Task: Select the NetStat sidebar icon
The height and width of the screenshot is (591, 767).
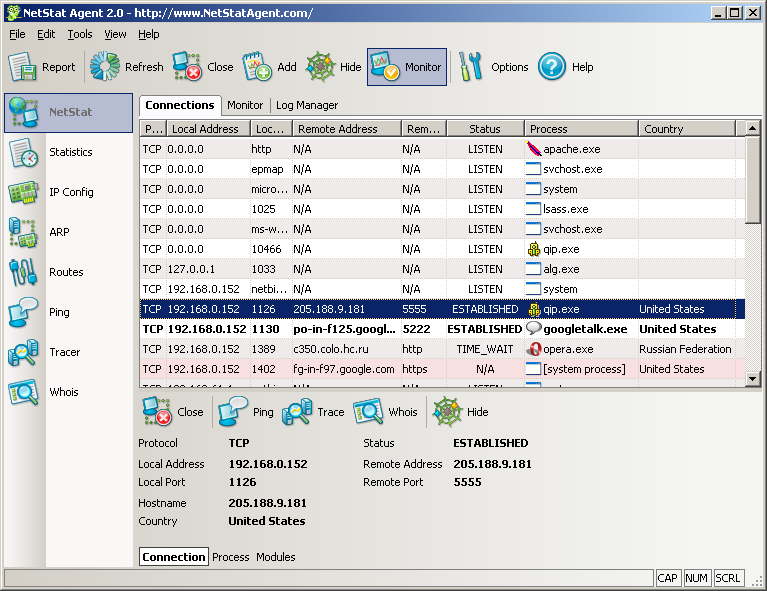Action: pyautogui.click(x=23, y=113)
